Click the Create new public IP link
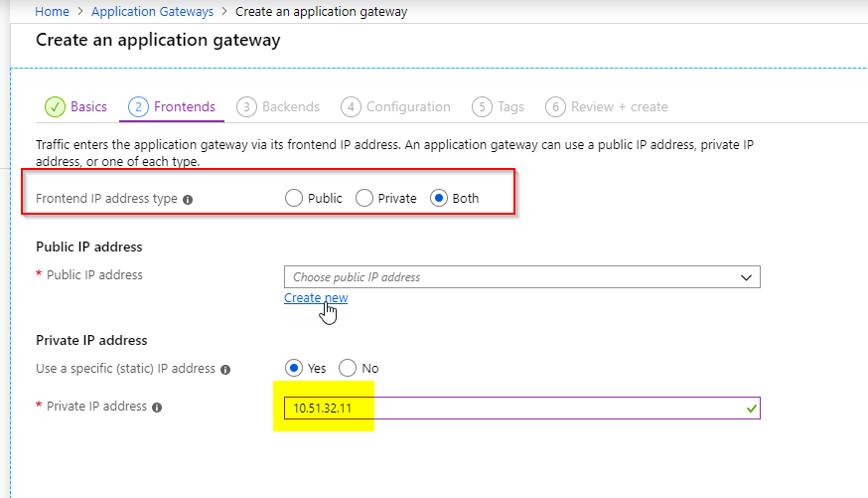The image size is (868, 498). (316, 298)
